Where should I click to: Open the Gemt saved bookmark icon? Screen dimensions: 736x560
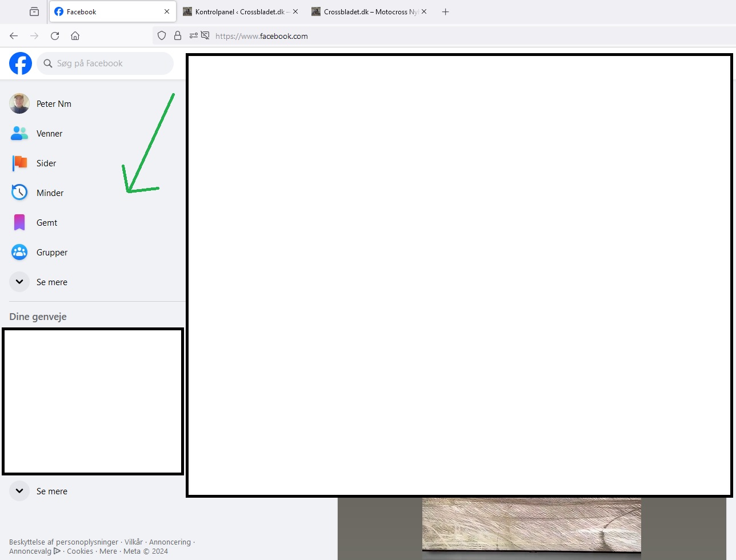pyautogui.click(x=19, y=222)
